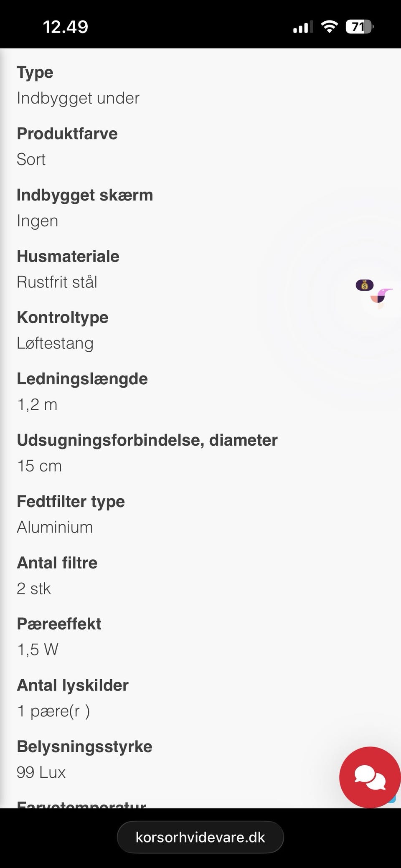Tap the Produktfarve heading

pyautogui.click(x=67, y=134)
